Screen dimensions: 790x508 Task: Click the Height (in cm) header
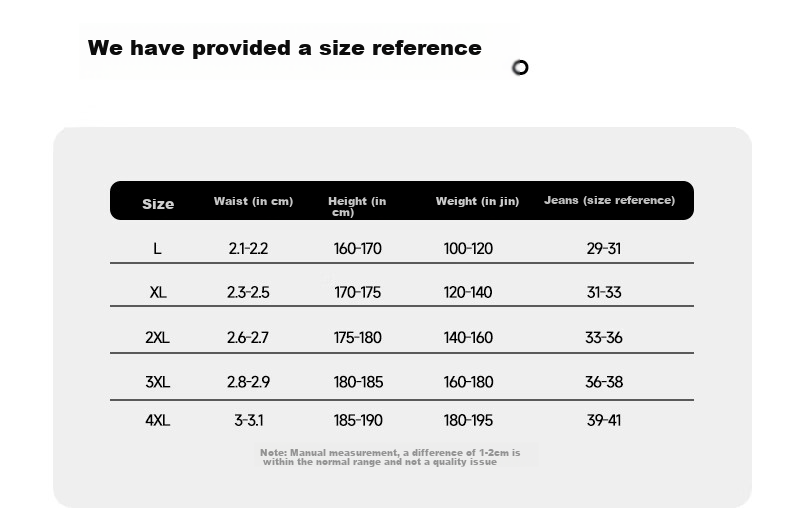pyautogui.click(x=357, y=206)
